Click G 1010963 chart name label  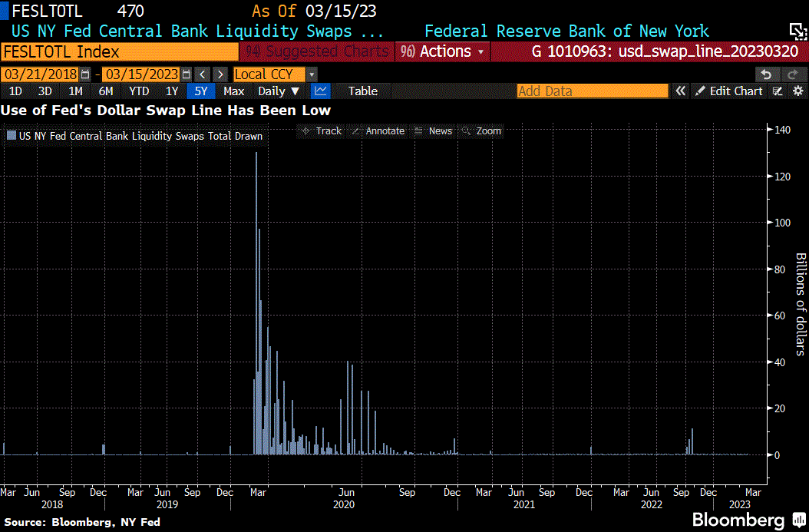[x=665, y=51]
